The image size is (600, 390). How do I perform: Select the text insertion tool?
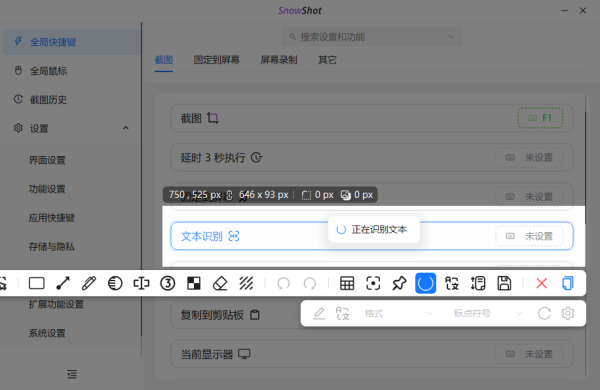[141, 284]
